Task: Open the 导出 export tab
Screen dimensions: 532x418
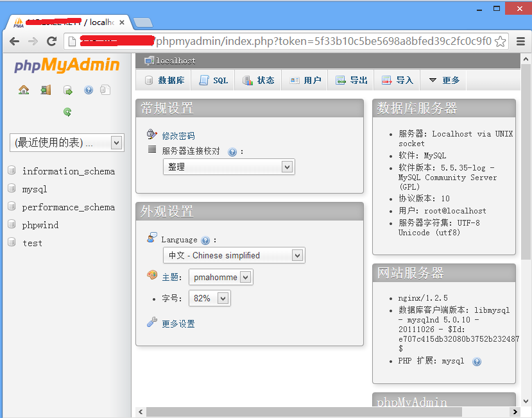Action: click(351, 80)
